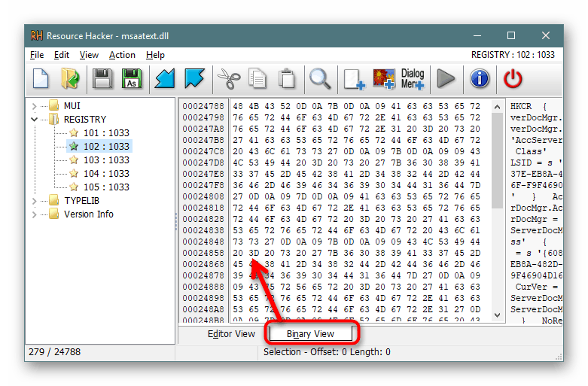
Task: Click offset 000248A8 in hex view
Action: coord(203,309)
